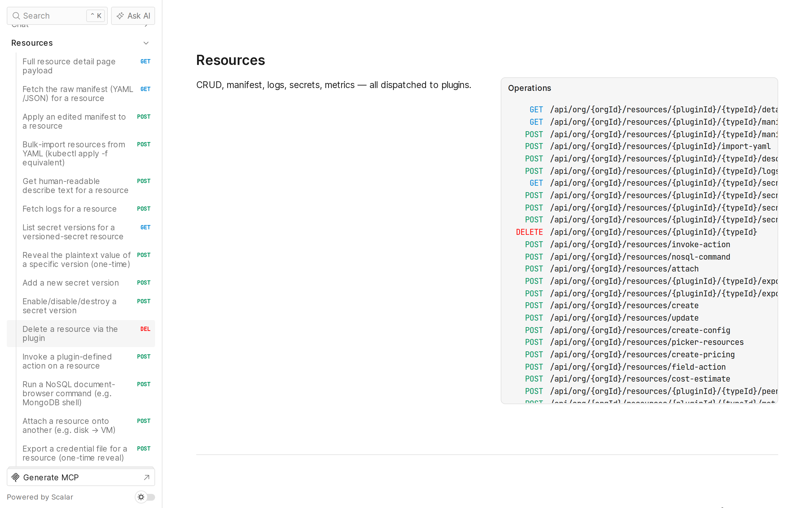Open the Ask AI assistant
The width and height of the screenshot is (812, 508).
tap(133, 16)
